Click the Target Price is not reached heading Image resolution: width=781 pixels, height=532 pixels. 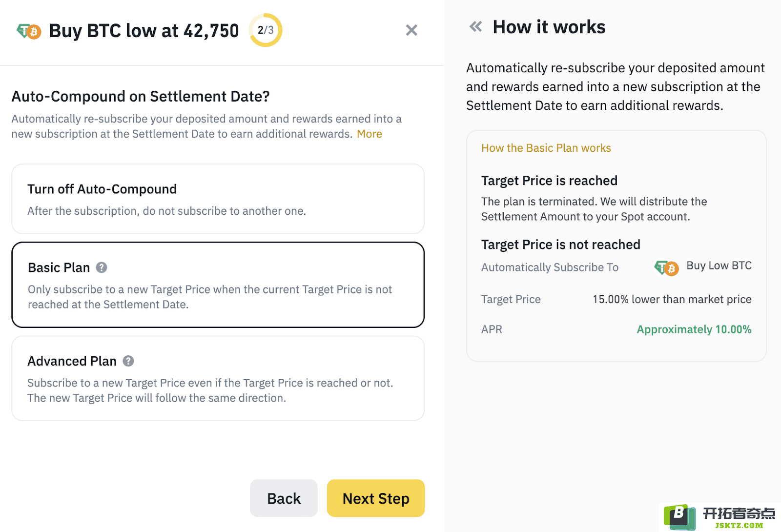coord(561,245)
